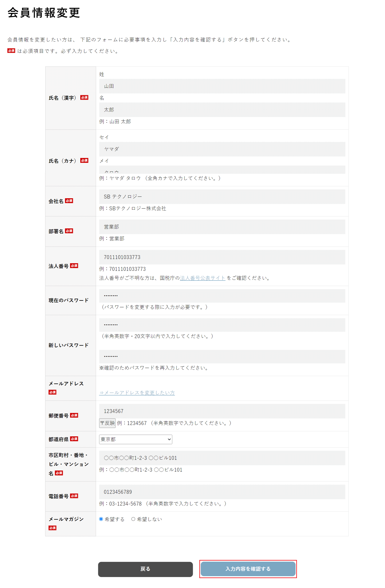The width and height of the screenshot is (385, 588).
Task: Open the 法人番号公表サイト link
Action: [x=202, y=278]
